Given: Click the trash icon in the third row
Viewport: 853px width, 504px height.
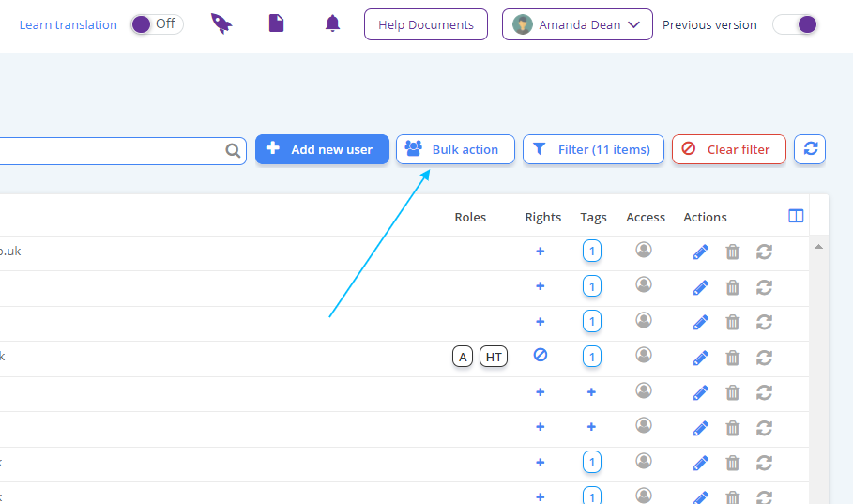Looking at the screenshot, I should (733, 323).
